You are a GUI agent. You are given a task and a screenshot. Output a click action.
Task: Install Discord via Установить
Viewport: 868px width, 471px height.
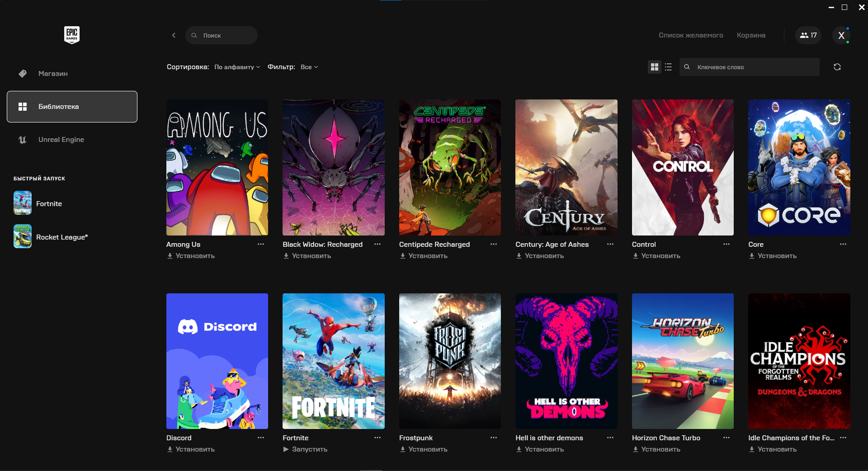click(x=191, y=449)
